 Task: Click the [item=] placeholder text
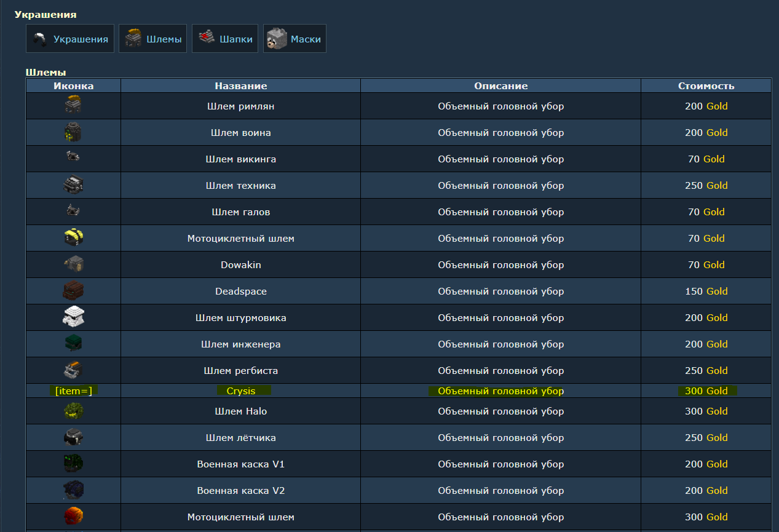[x=73, y=391]
